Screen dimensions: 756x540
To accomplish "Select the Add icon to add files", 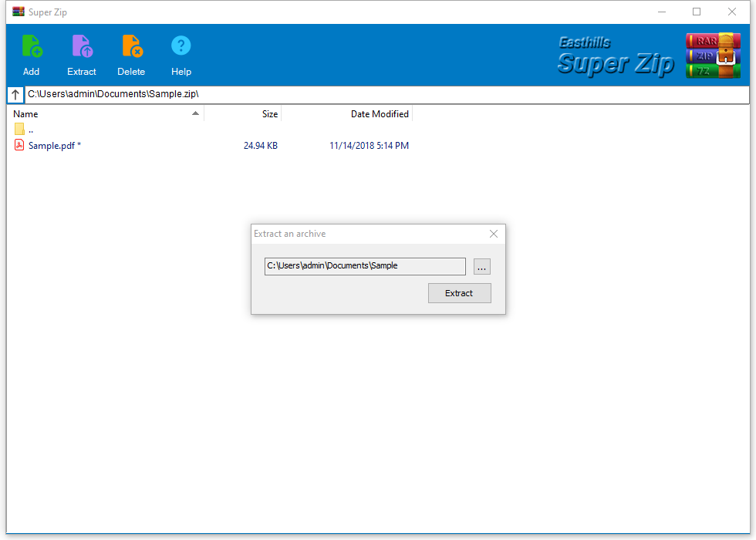I will click(x=31, y=46).
